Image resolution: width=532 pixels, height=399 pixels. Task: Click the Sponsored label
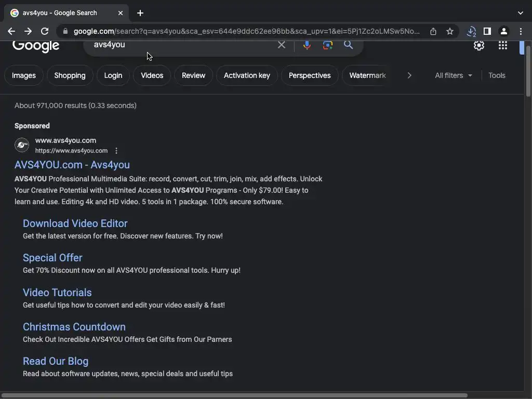(x=32, y=126)
